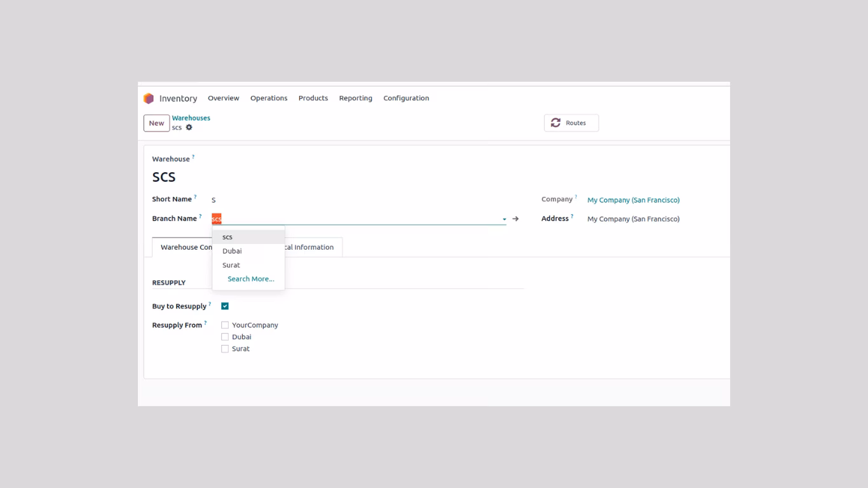
Task: Click Search More in branch dropdown
Action: click(x=251, y=279)
